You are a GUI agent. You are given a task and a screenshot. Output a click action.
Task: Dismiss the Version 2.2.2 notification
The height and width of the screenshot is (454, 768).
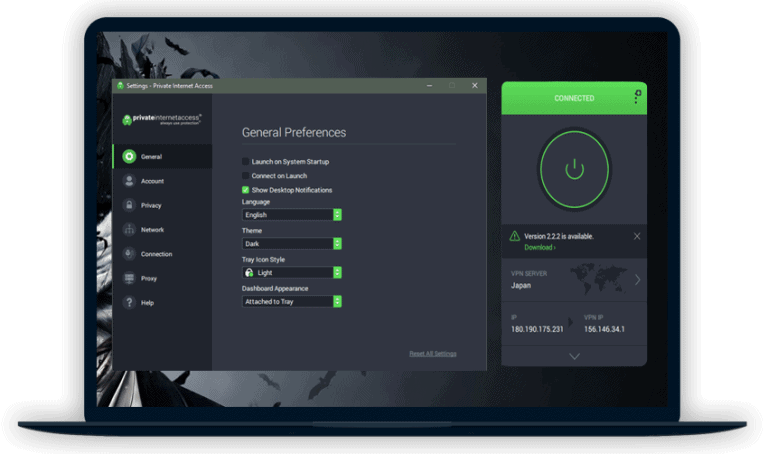pos(637,236)
